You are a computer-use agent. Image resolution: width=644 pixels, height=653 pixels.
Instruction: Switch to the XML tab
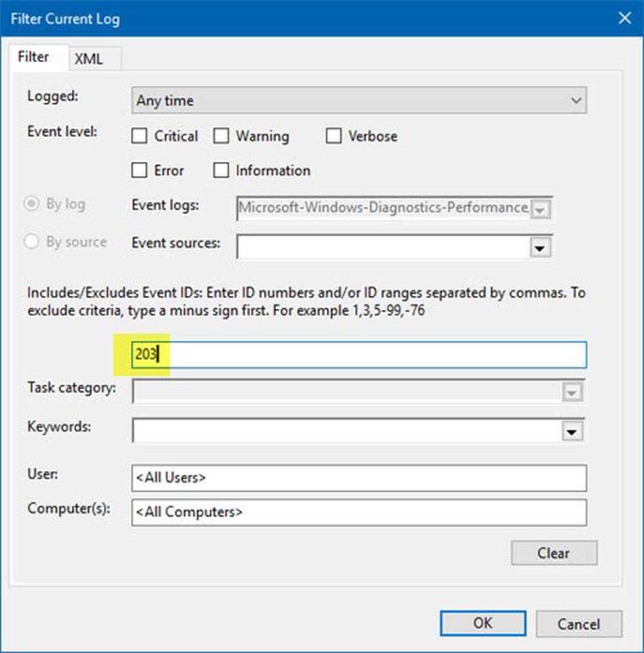[x=88, y=59]
